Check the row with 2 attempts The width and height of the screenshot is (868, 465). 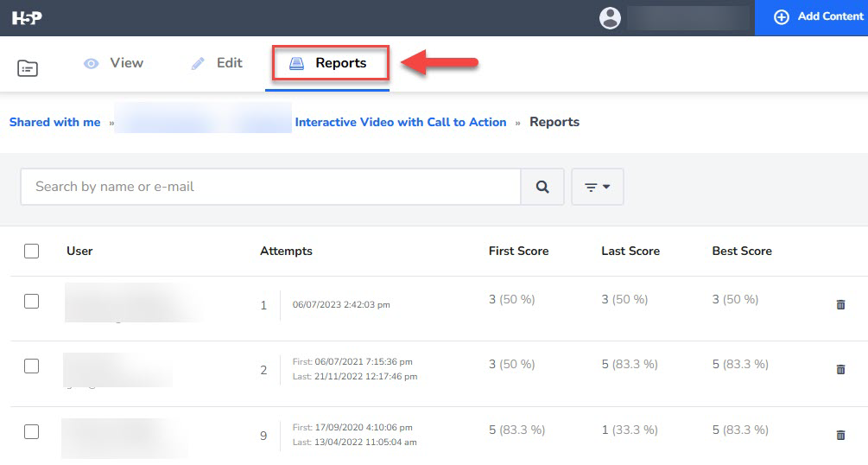(32, 366)
